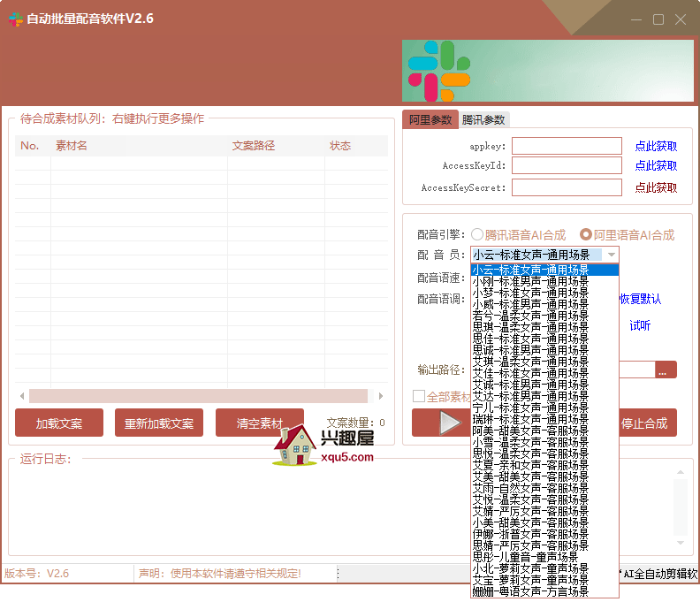
Task: Select 艾夏-亲和女声-客服场景 option
Action: click(545, 465)
